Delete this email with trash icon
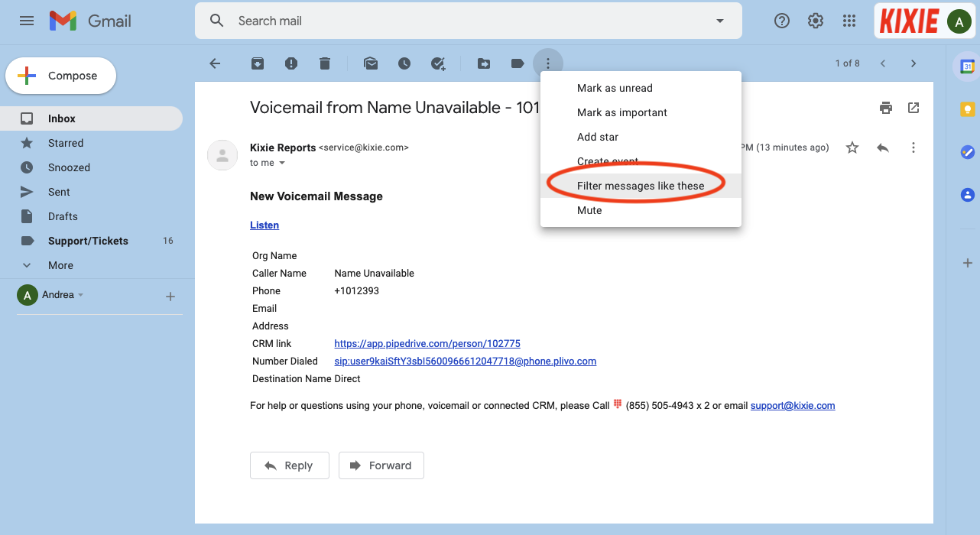Viewport: 980px width, 535px height. pyautogui.click(x=325, y=63)
